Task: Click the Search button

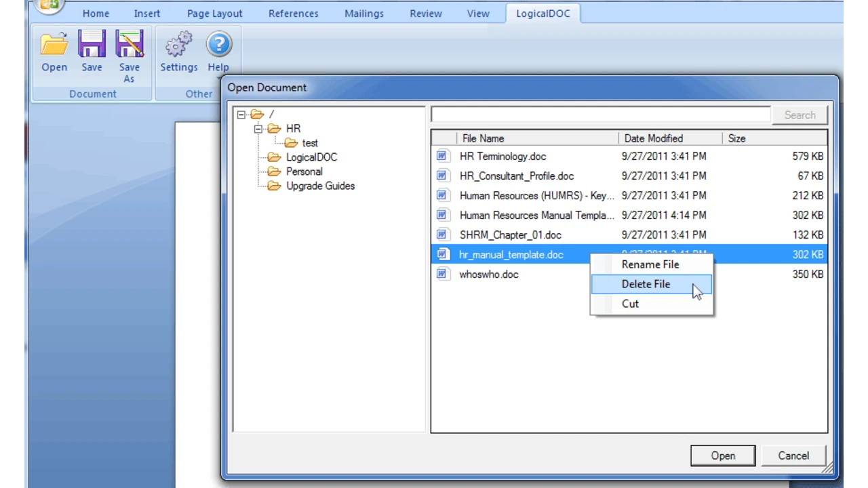Action: [x=800, y=115]
